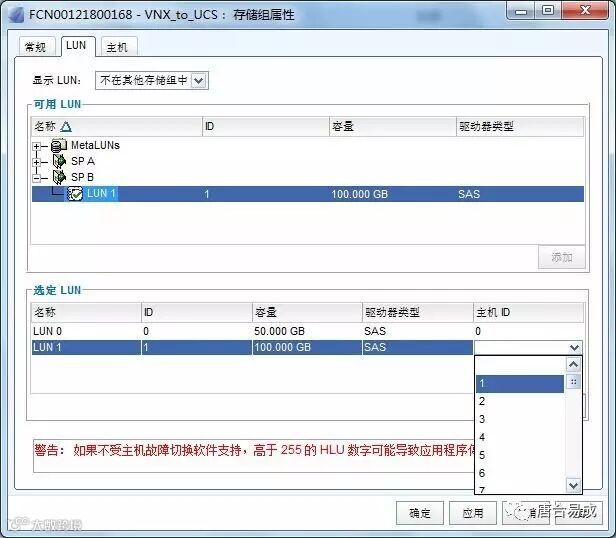Select the SP B tree item label
This screenshot has height=538, width=616.
tap(82, 177)
